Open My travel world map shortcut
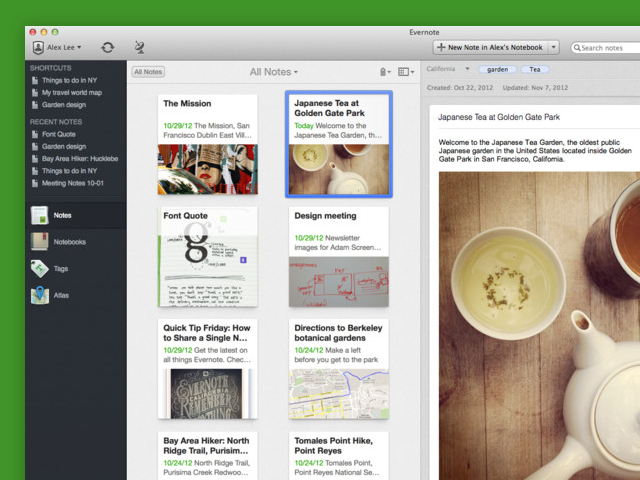 [72, 93]
